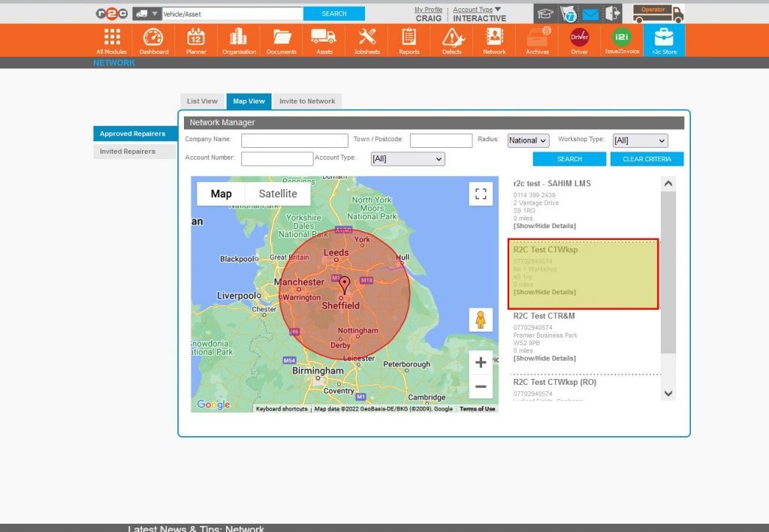Open the Workshop Type dropdown

point(639,140)
